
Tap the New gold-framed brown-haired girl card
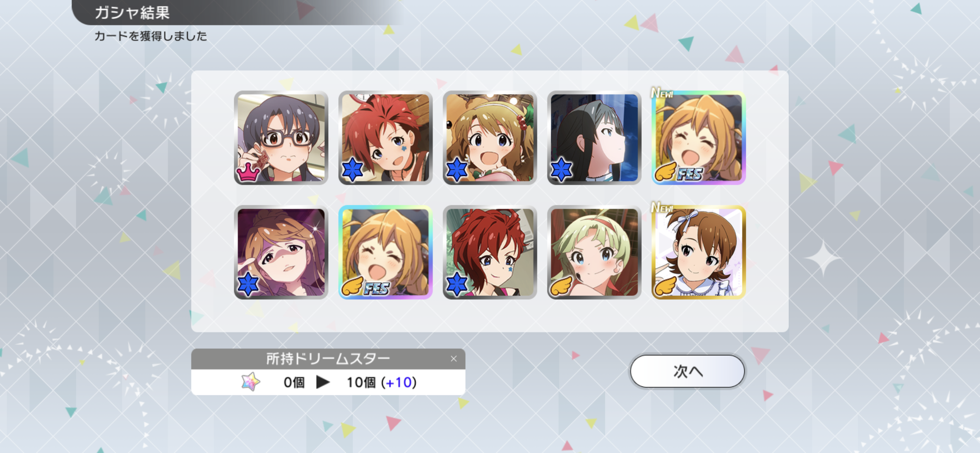point(699,252)
